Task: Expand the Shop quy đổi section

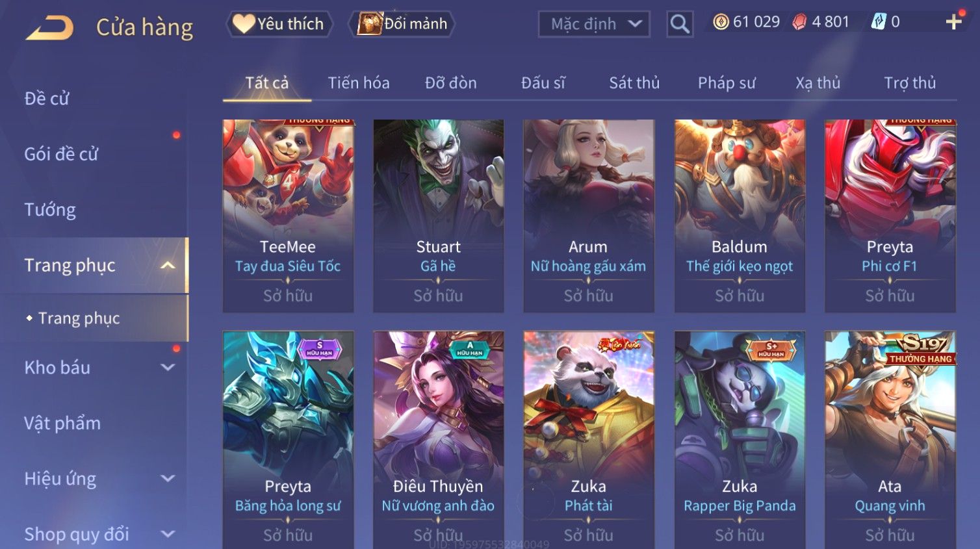Action: point(168,534)
